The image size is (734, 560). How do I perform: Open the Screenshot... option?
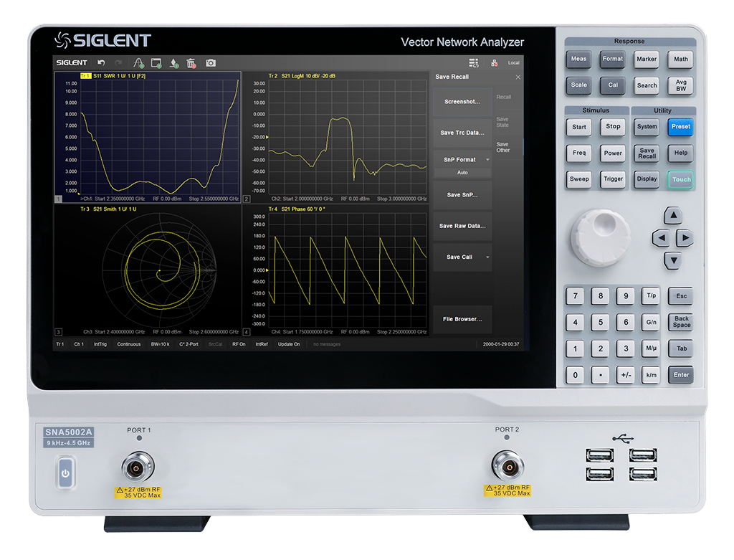pos(462,102)
